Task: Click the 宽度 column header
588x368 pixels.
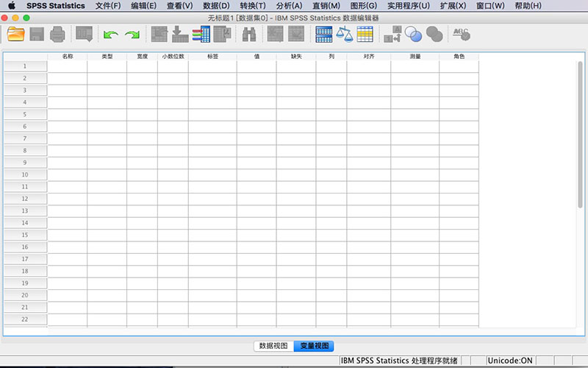Action: (x=142, y=57)
